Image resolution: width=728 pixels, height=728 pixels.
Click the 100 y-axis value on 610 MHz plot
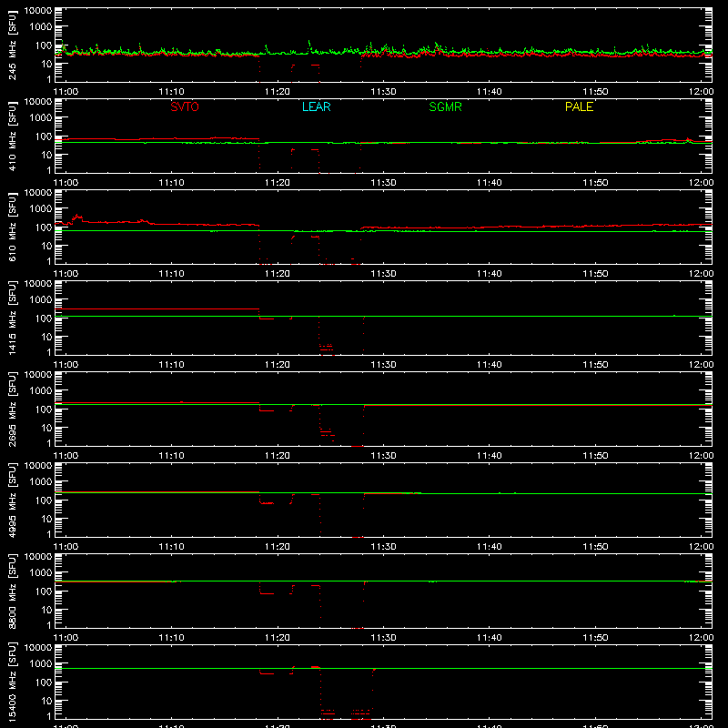(x=44, y=227)
